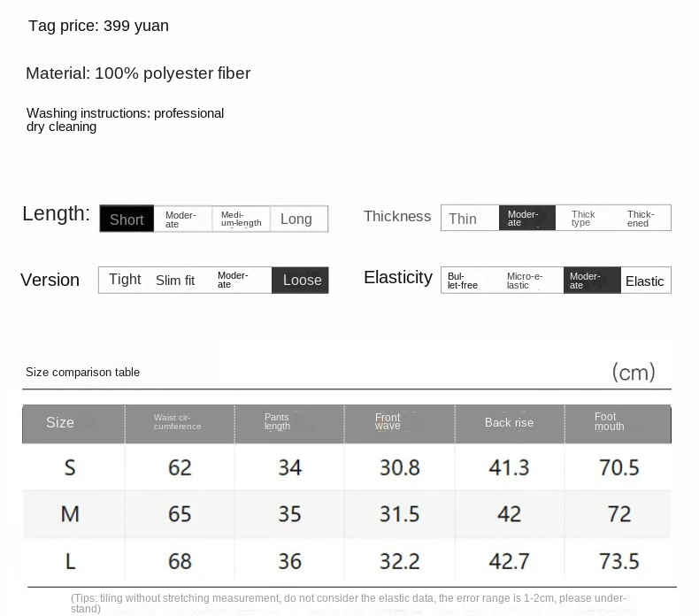Select Bullet-free elasticity option
This screenshot has height=616, width=699.
click(x=463, y=281)
